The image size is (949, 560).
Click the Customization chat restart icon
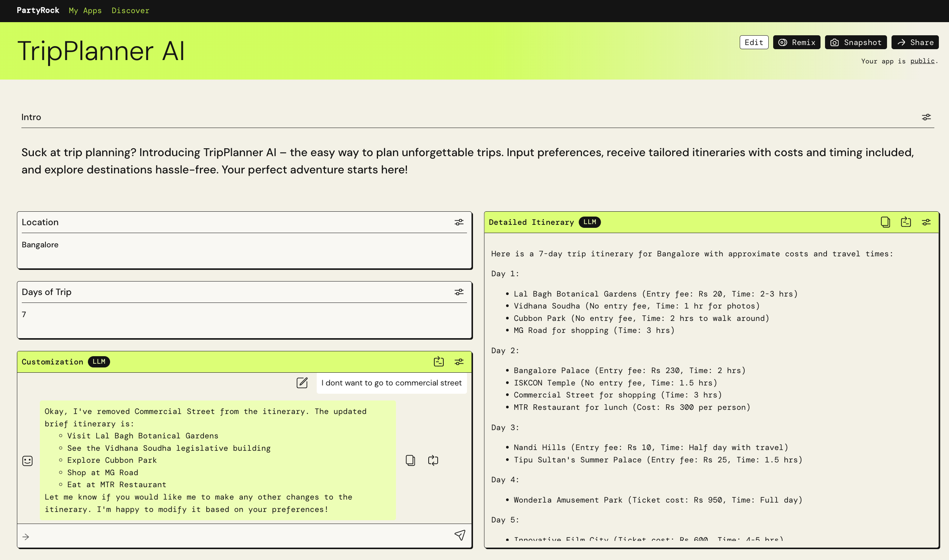438,362
